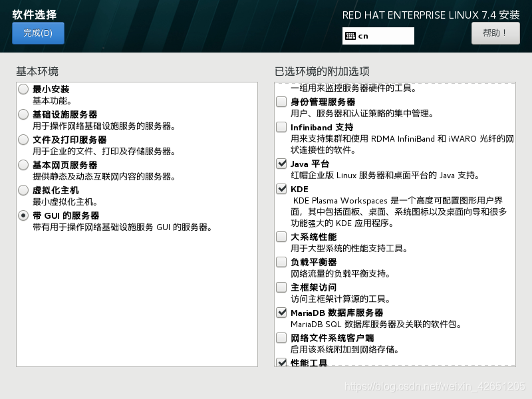Click the cn keyboard layout indicator
Screen dimensions: 532x399
click(x=378, y=36)
